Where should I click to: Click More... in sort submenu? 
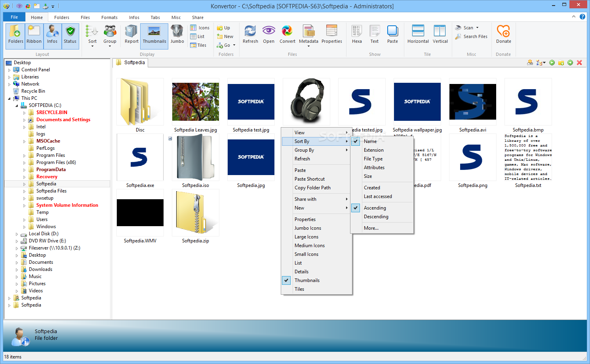tap(382, 228)
